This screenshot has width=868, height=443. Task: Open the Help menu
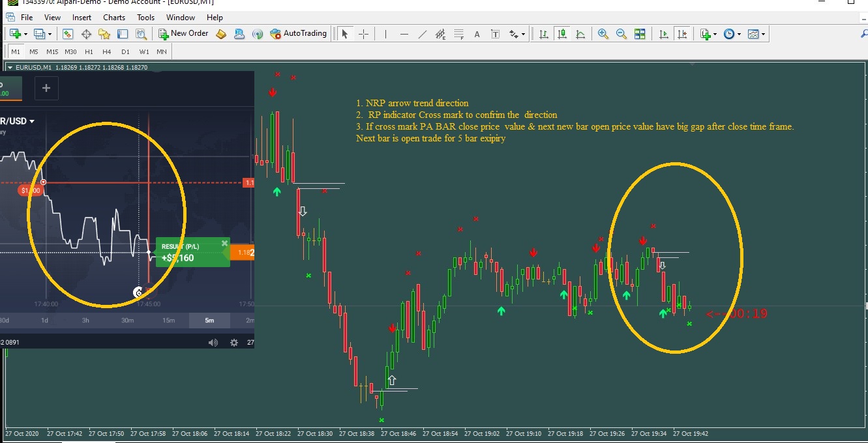[215, 18]
